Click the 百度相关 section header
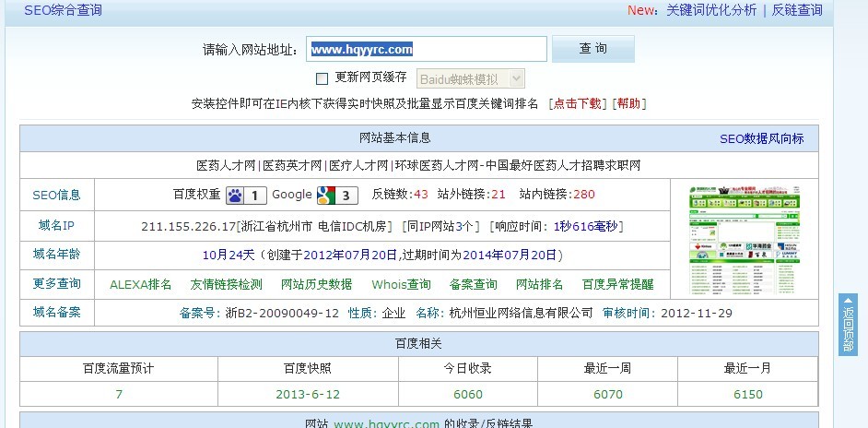Viewport: 868px width, 428px height. [x=418, y=344]
